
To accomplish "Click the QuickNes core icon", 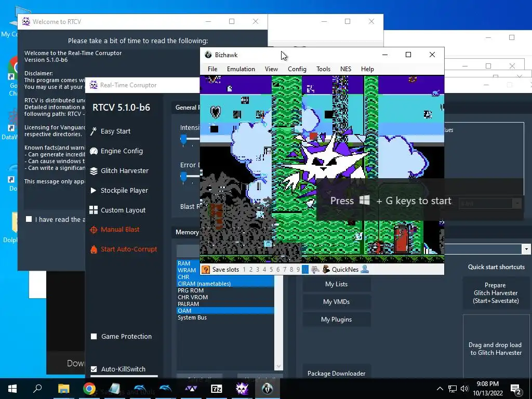I will tap(326, 270).
